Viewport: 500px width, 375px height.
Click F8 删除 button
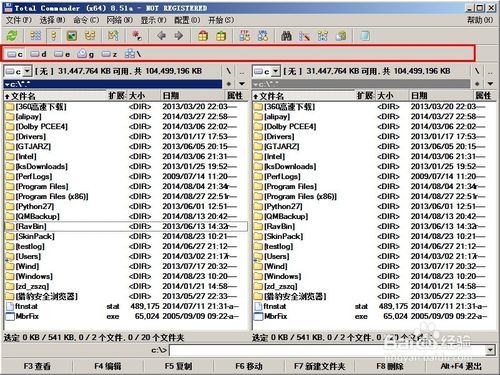[x=390, y=366]
